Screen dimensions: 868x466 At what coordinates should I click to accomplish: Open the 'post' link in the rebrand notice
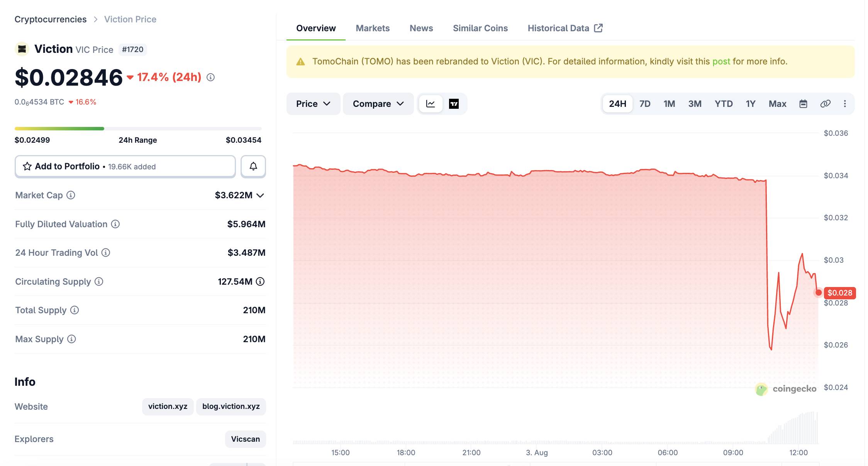point(721,62)
